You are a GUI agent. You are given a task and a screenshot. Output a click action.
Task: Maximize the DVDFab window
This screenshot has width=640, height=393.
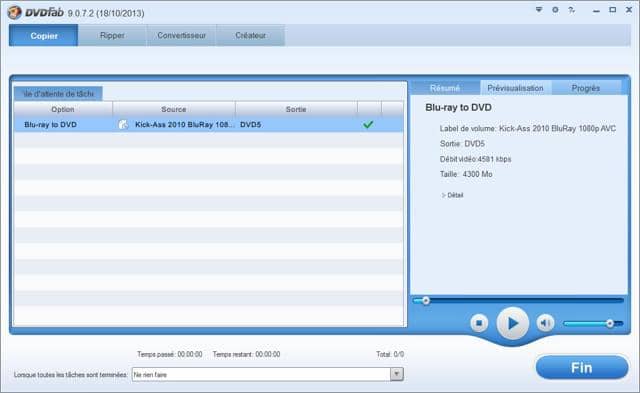tap(613, 10)
